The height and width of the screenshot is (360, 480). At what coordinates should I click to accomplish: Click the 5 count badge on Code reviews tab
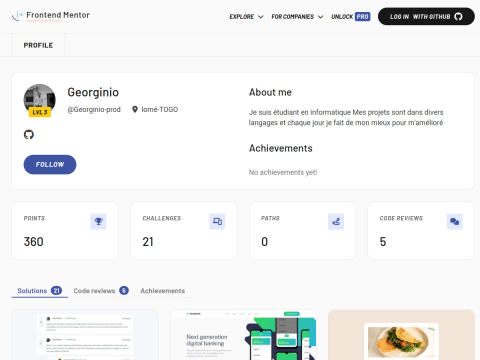pos(124,291)
